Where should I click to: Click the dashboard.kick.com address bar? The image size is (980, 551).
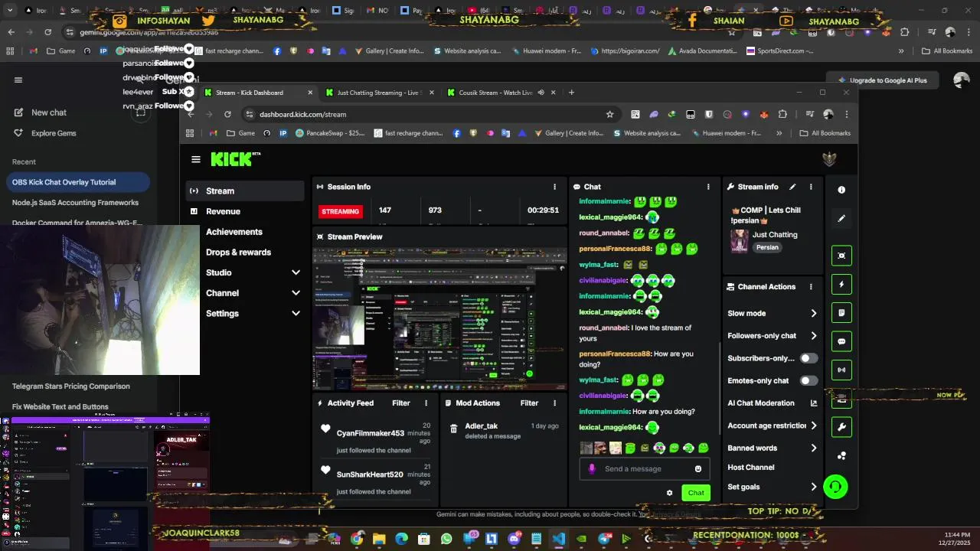(x=429, y=114)
